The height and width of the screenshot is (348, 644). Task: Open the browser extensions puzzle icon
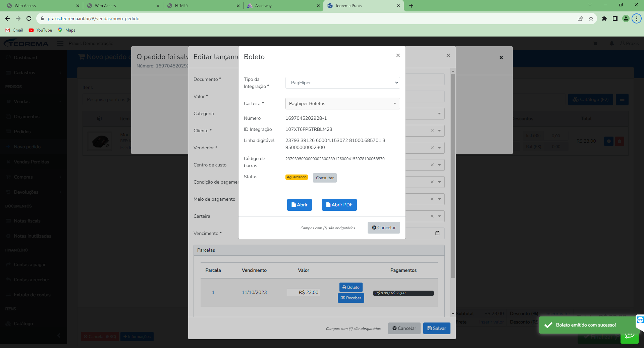(x=604, y=18)
